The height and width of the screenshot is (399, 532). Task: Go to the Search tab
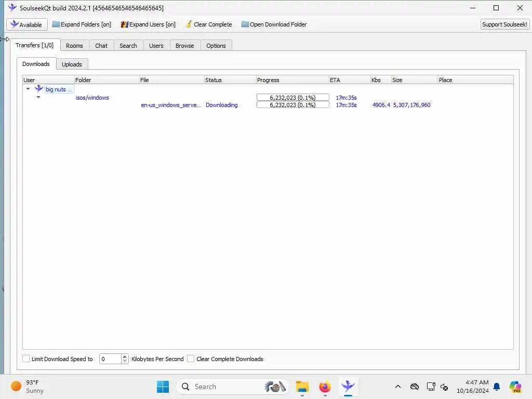pos(128,46)
